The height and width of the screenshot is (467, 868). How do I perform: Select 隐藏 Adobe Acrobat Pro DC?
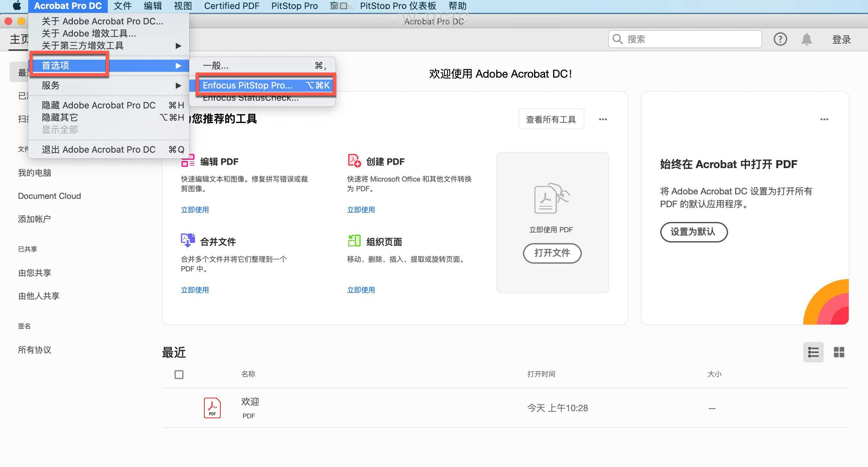pos(109,105)
